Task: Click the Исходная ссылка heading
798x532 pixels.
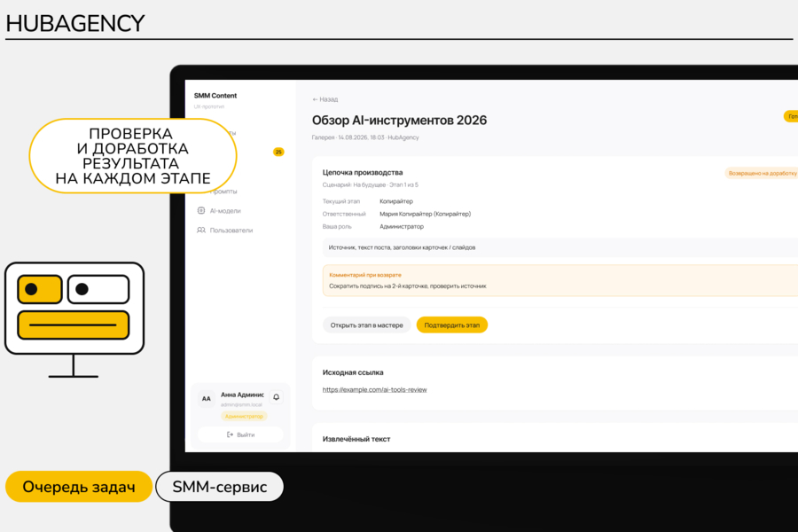Action: [353, 372]
